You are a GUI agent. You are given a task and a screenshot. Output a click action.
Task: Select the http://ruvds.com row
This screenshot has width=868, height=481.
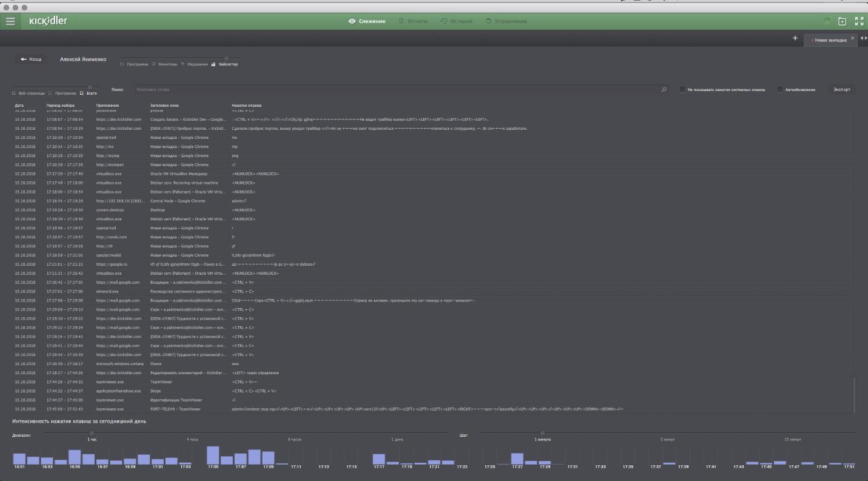coord(432,237)
